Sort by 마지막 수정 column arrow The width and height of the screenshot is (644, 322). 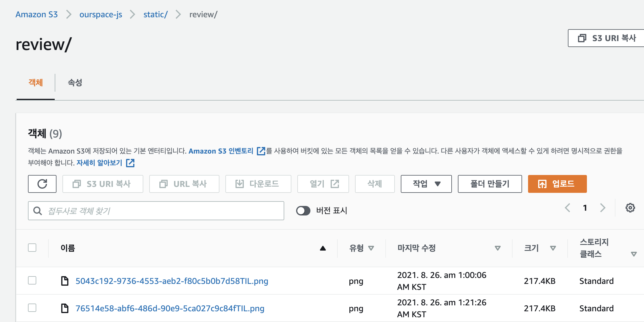coord(498,248)
